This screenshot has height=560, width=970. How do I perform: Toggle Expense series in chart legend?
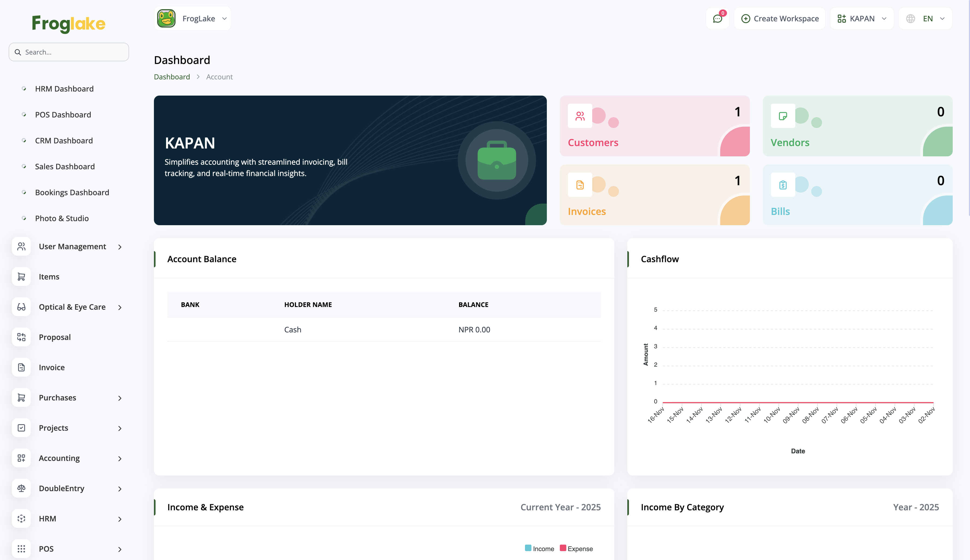pyautogui.click(x=576, y=548)
